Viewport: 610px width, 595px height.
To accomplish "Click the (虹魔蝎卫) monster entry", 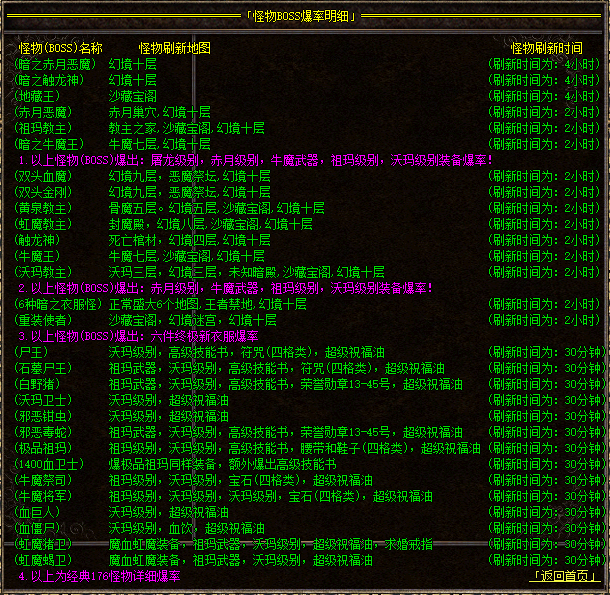I will 45,560.
